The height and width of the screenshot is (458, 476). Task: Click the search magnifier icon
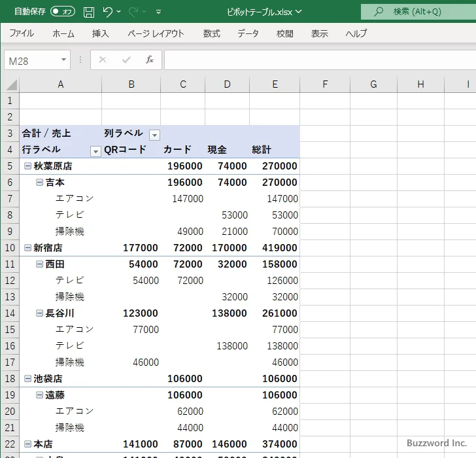(378, 12)
